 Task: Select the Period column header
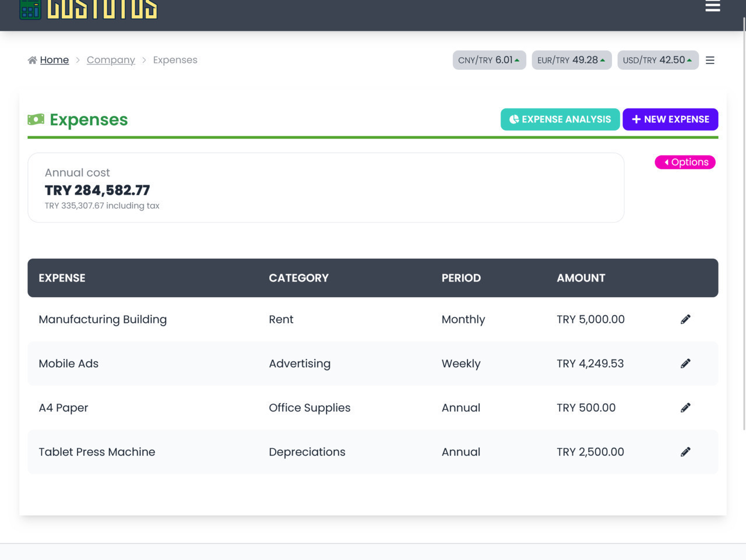(461, 278)
